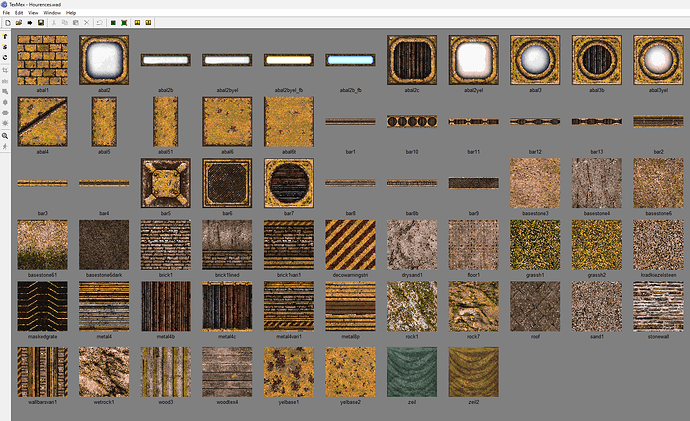The image size is (690, 421).
Task: Open the Window menu
Action: click(x=52, y=12)
